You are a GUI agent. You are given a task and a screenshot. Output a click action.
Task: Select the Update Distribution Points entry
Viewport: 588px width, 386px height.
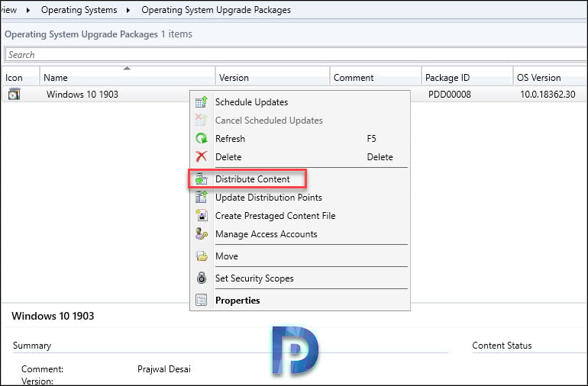269,197
